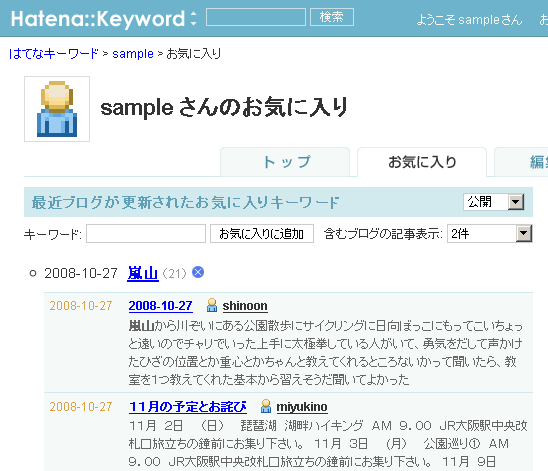This screenshot has width=548, height=471.
Task: Open the service switcher arrows beside Hatena::Keyword
Action: point(193,19)
